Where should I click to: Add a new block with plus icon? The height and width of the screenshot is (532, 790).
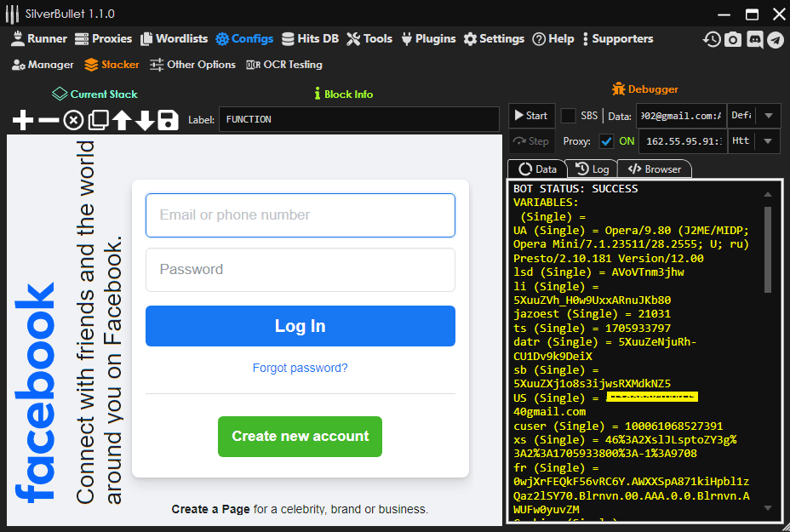pos(23,120)
